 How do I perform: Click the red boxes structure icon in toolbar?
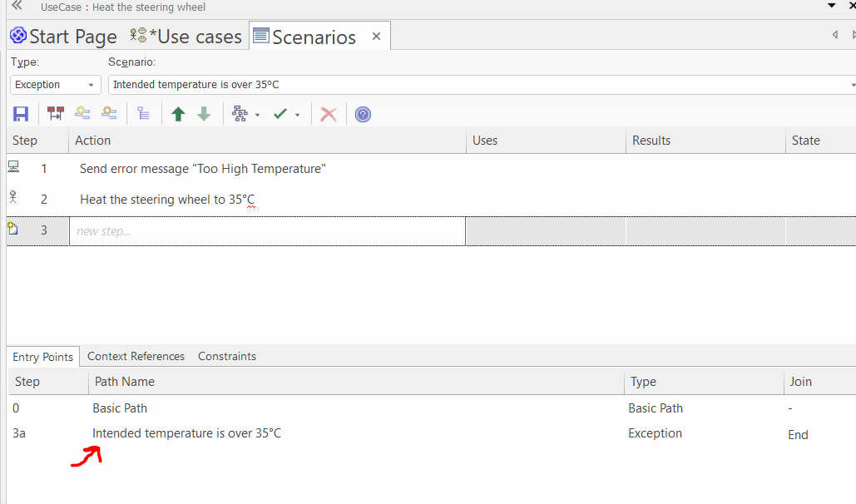[56, 114]
